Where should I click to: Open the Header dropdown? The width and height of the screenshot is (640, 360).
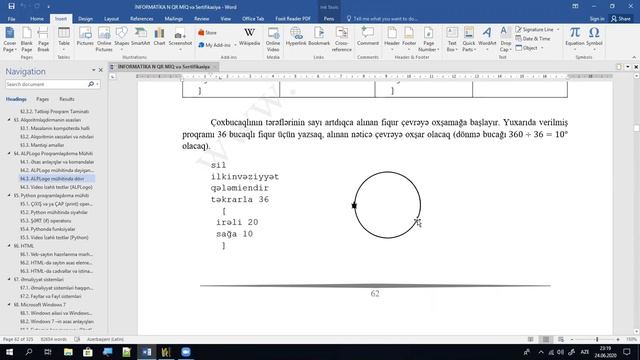click(x=392, y=39)
